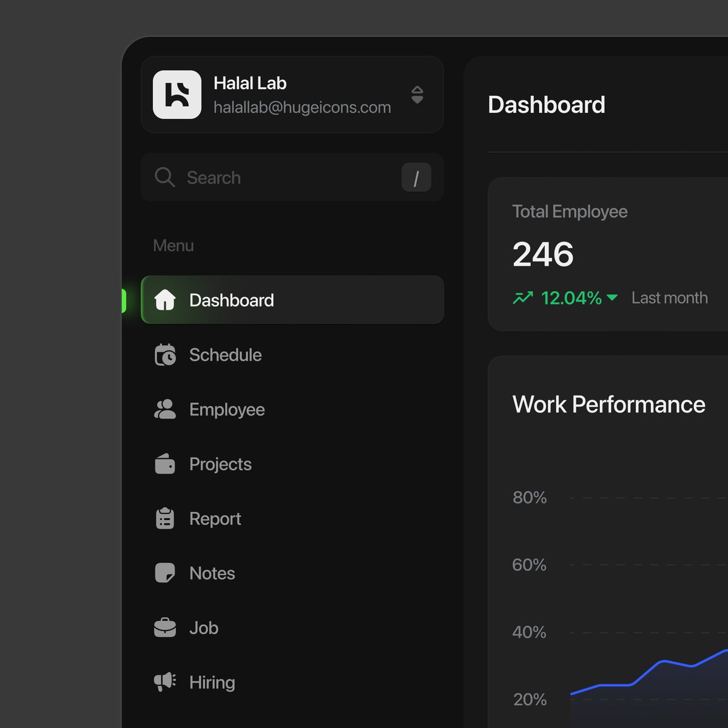Click the Halal Lab logo icon
Image resolution: width=728 pixels, height=728 pixels.
pyautogui.click(x=177, y=95)
